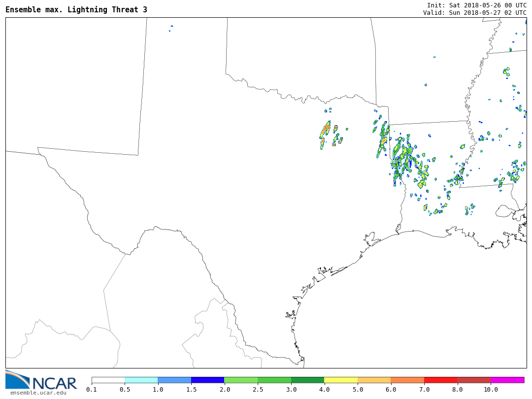
Task: Click the dark blue 1.5–2.0 legend swatch
Action: (x=207, y=380)
